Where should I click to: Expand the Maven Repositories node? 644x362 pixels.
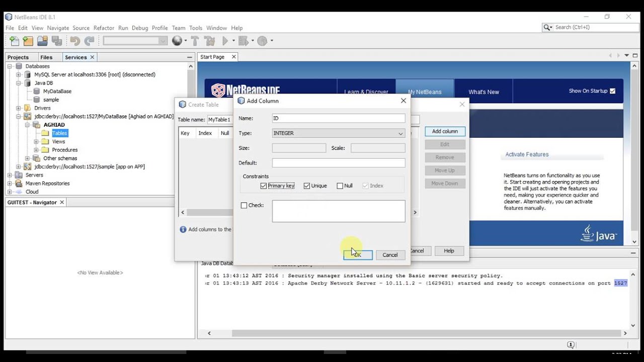pos(10,184)
